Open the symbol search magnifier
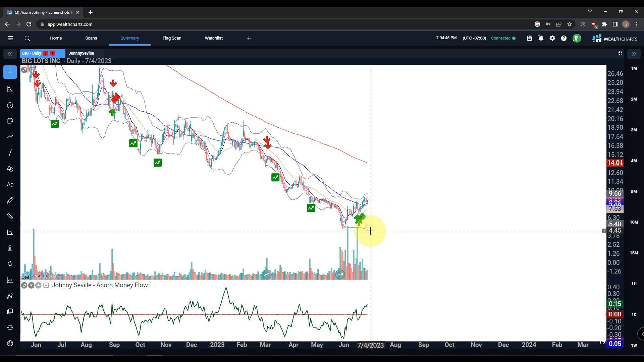The width and height of the screenshot is (644, 362). coord(28,39)
